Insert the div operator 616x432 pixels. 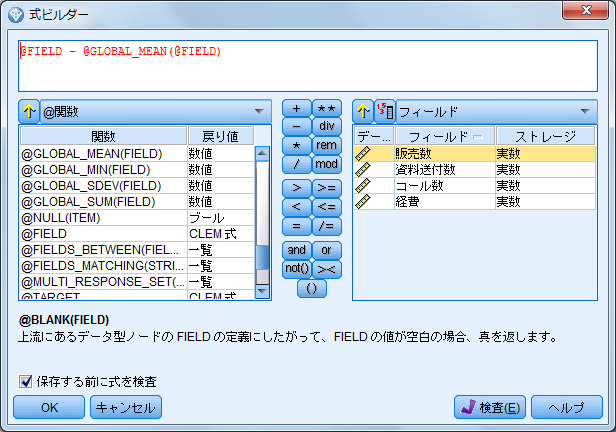(x=326, y=126)
